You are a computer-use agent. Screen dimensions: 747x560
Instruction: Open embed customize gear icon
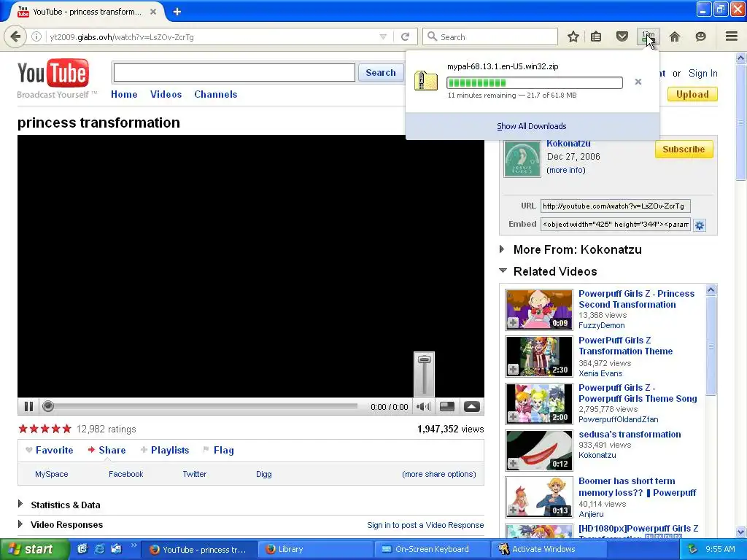click(x=699, y=225)
